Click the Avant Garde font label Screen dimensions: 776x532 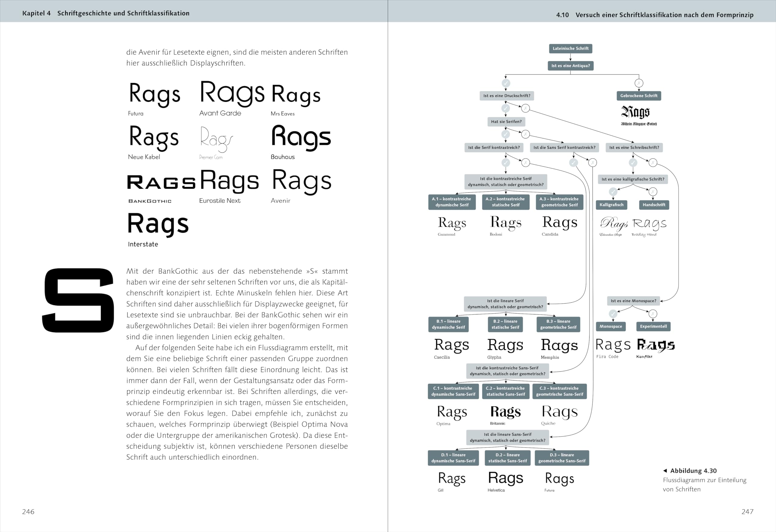pyautogui.click(x=220, y=113)
